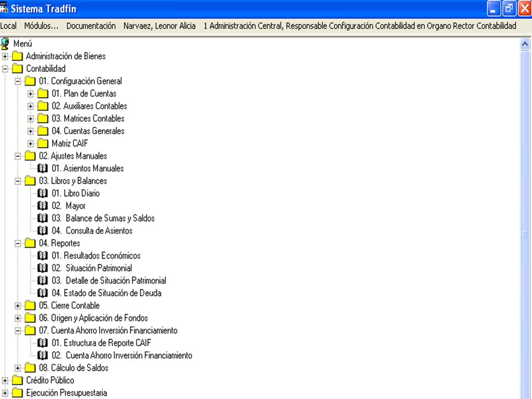Click the 03. Matrices Contables folder icon
This screenshot has width=532, height=399.
tap(43, 119)
